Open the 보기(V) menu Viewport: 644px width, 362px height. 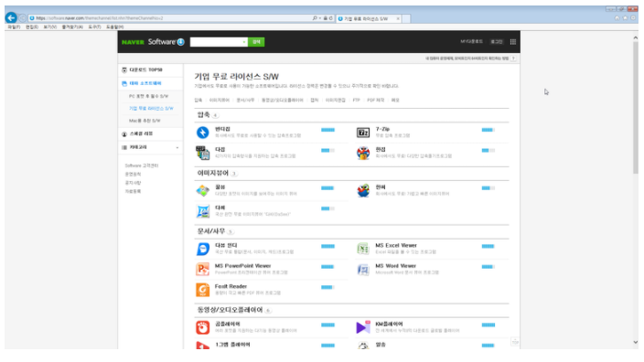(x=49, y=27)
